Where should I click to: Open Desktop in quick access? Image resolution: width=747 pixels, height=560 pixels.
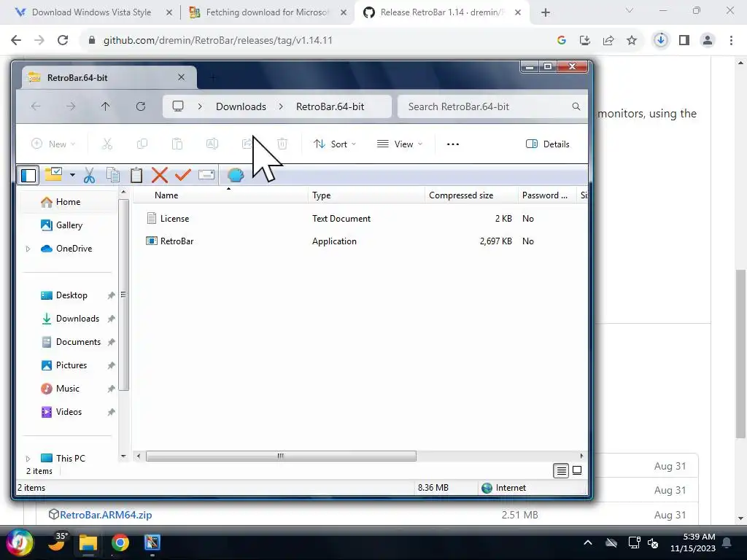[71, 295]
